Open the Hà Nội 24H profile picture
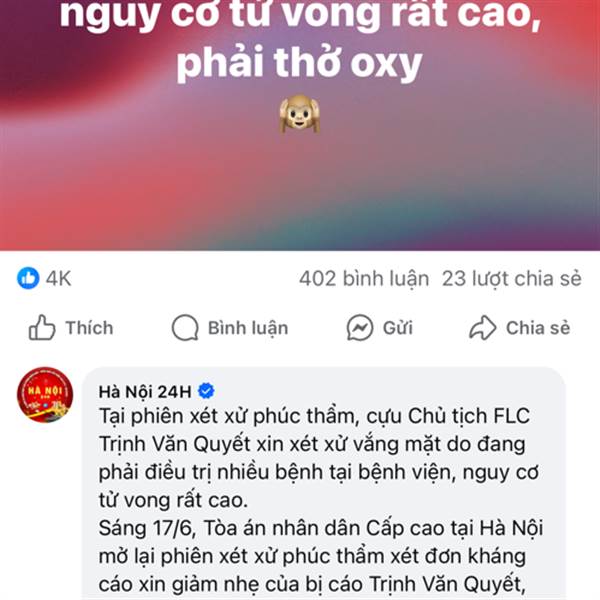 pyautogui.click(x=45, y=395)
